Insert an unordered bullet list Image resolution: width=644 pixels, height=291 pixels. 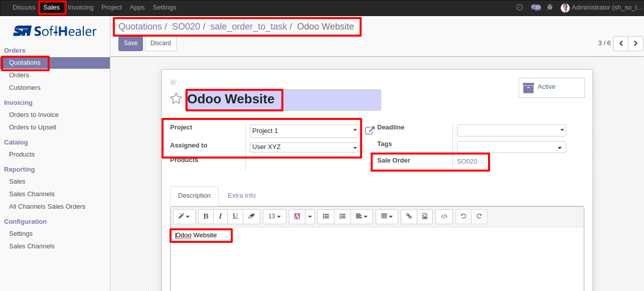[x=326, y=216]
